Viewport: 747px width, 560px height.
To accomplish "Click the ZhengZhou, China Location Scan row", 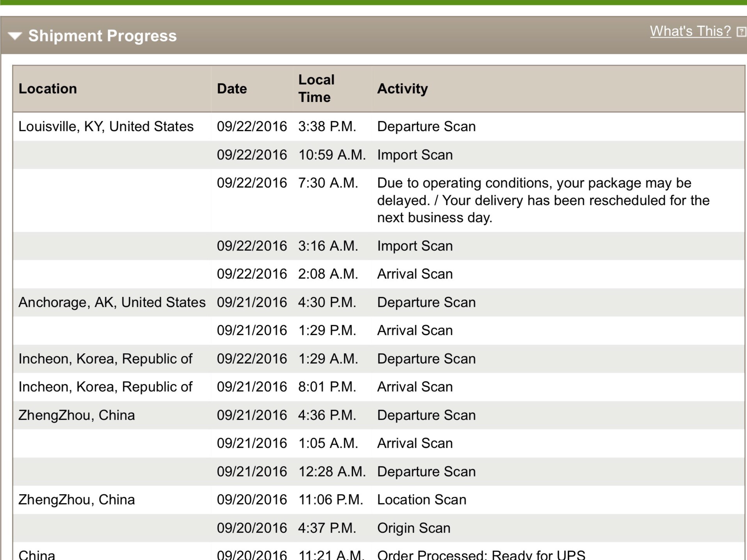I will pos(379,500).
